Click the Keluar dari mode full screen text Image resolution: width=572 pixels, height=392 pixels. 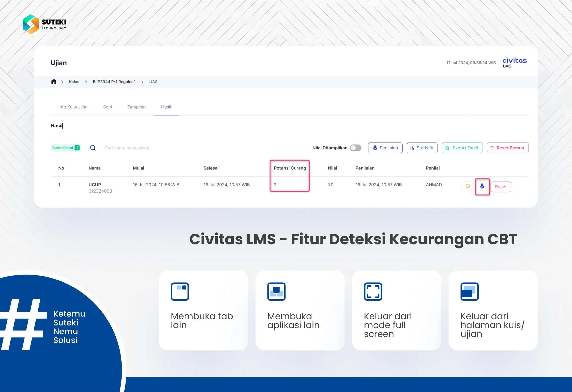(x=388, y=325)
